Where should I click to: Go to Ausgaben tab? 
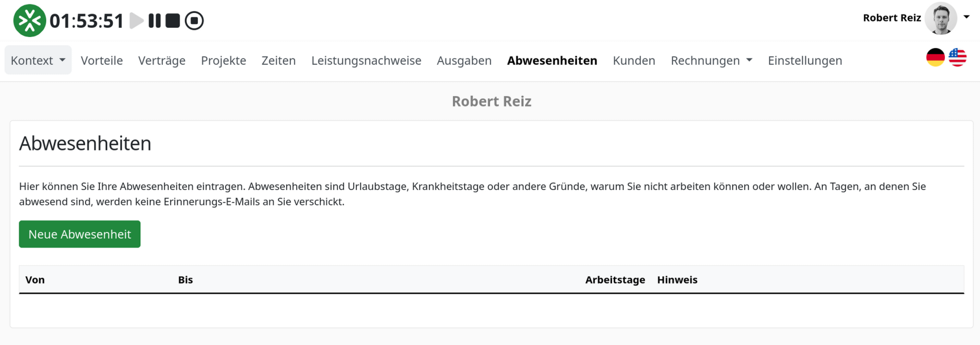click(x=464, y=61)
